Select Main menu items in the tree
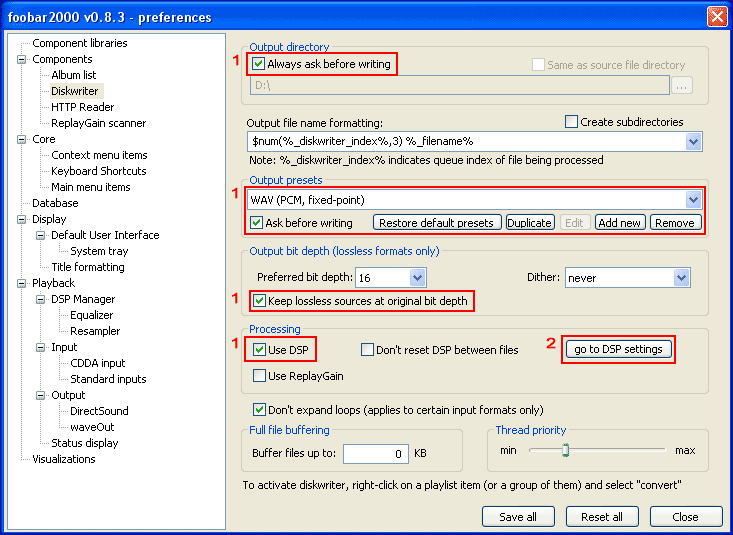The height and width of the screenshot is (535, 733). click(x=91, y=187)
